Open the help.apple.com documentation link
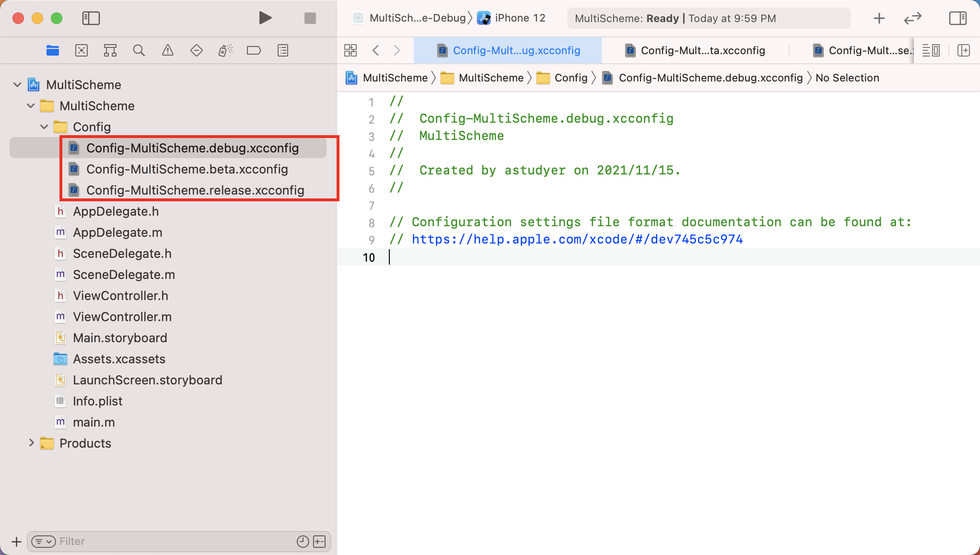Viewport: 980px width, 555px height. 577,239
